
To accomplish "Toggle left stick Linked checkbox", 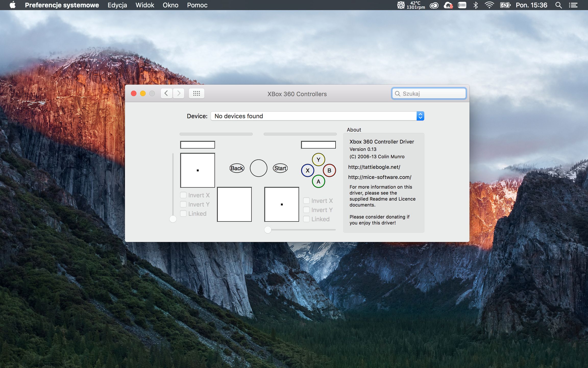I will point(183,214).
